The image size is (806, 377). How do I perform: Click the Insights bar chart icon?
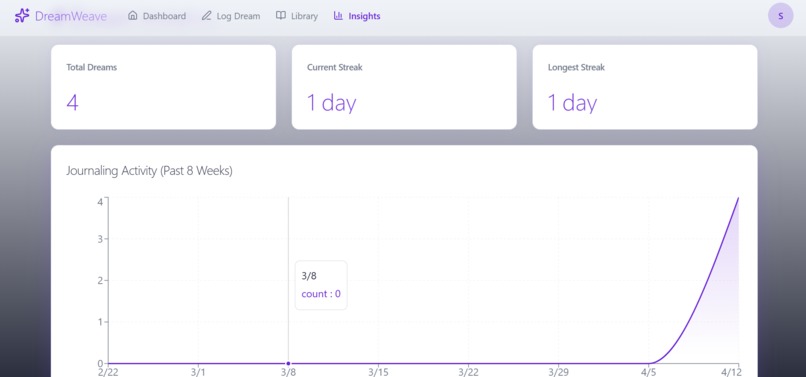[x=338, y=15]
